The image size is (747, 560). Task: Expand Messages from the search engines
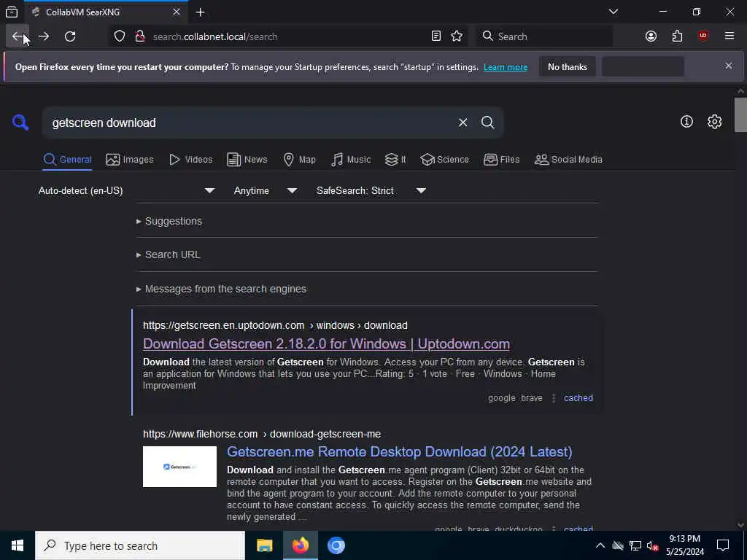click(x=221, y=289)
